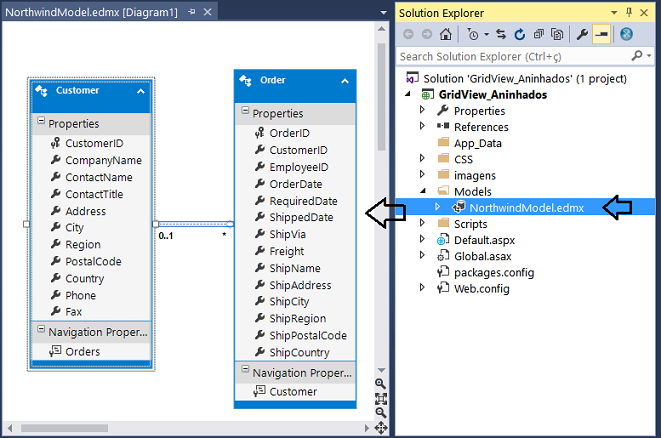Viewport: 661px width, 438px height.
Task: Expand the NorthwindModel.edmx node arrow
Action: pyautogui.click(x=437, y=206)
